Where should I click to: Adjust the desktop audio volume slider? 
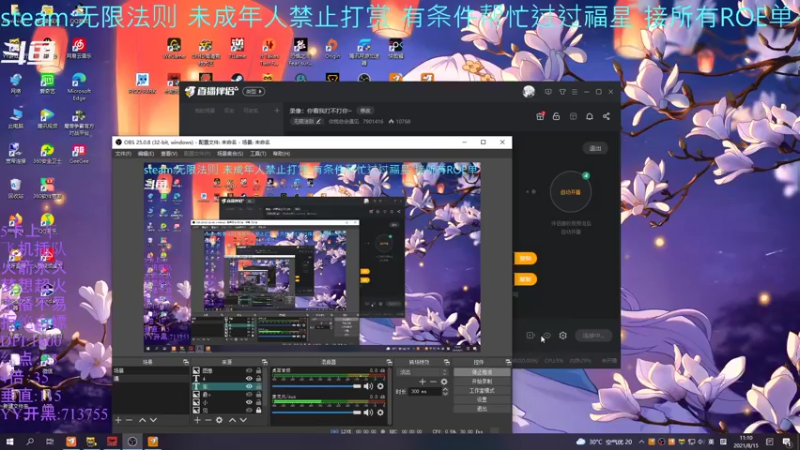317,386
